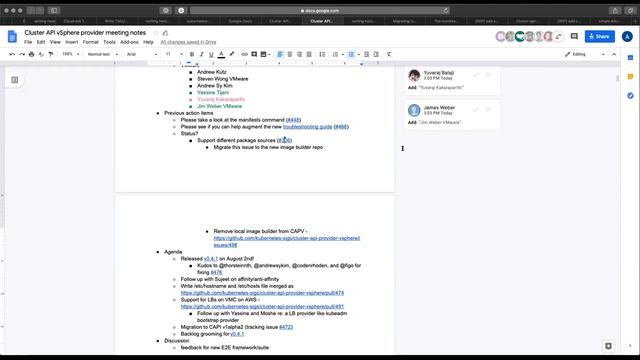Toggle italic formatting
Screen dimensions: 640x360
[202, 54]
